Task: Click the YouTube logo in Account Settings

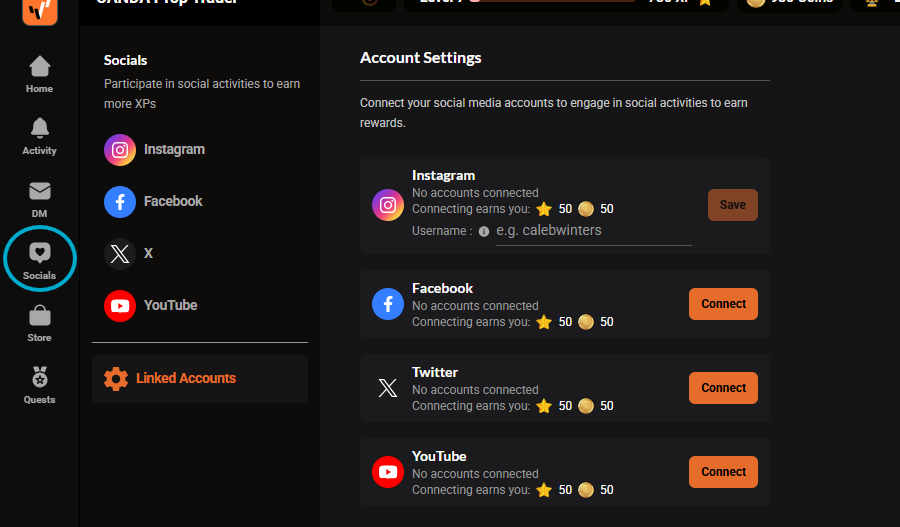Action: point(388,472)
